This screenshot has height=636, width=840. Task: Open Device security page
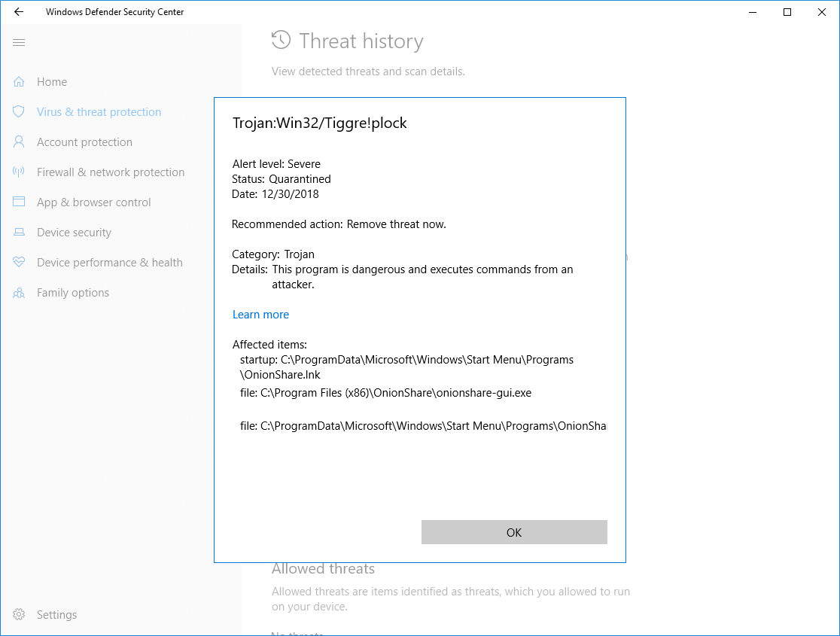tap(74, 232)
